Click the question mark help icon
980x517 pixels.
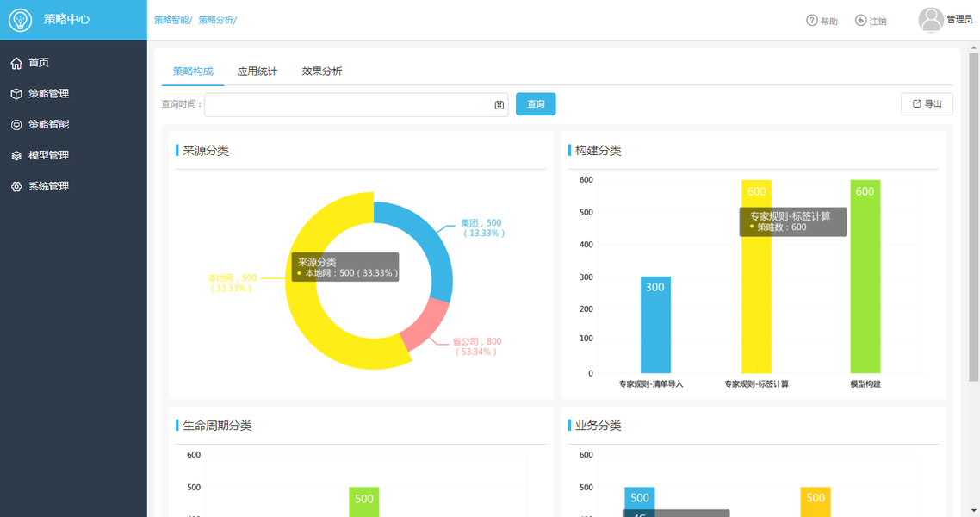pos(812,20)
